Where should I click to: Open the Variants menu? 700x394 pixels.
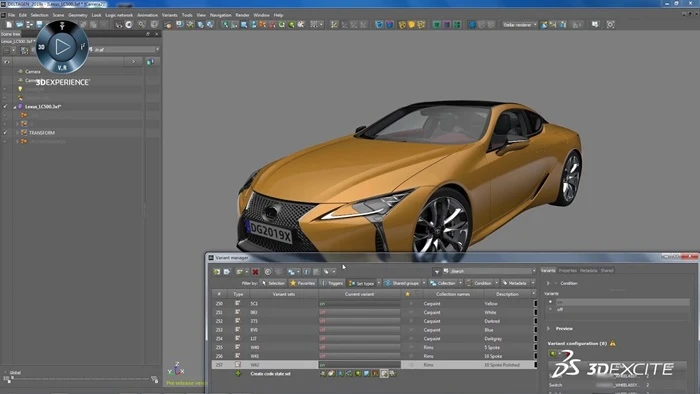(x=170, y=15)
